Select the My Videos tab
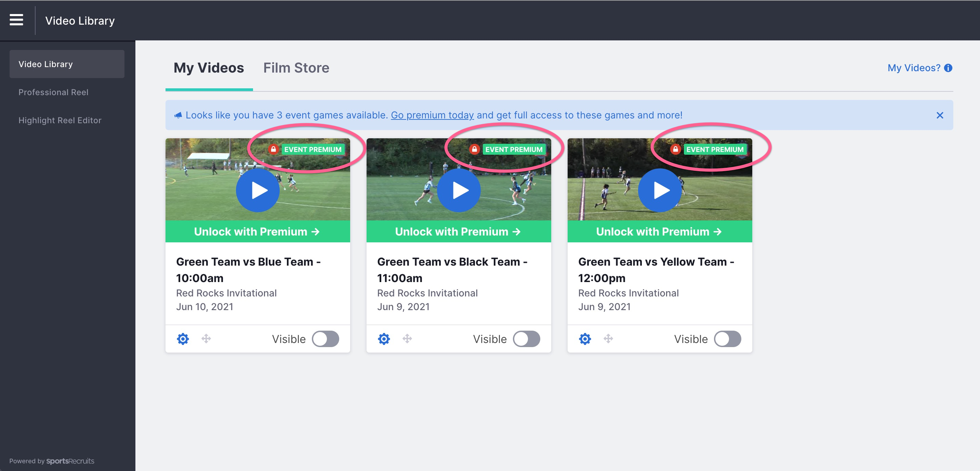Image resolution: width=980 pixels, height=471 pixels. [209, 68]
